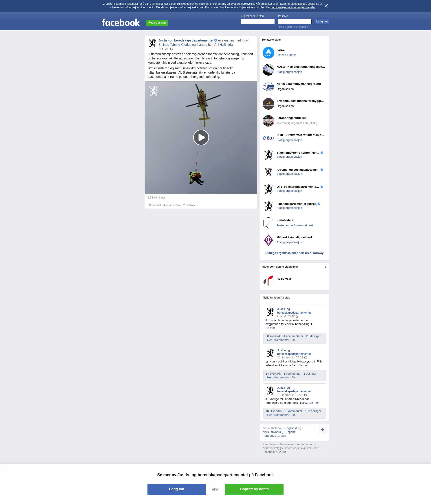Expand the 'Mer' footer menu
Viewport: 431px width, 504px height.
[x=317, y=448]
